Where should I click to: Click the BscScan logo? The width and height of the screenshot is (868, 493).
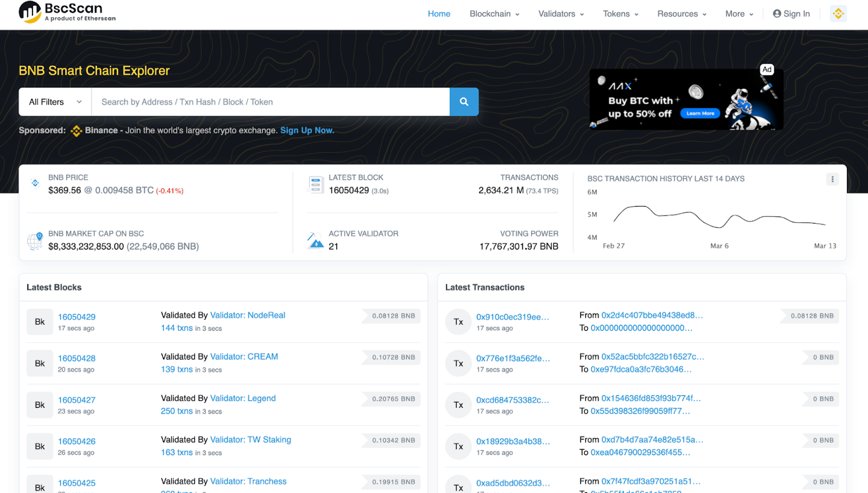pyautogui.click(x=67, y=13)
